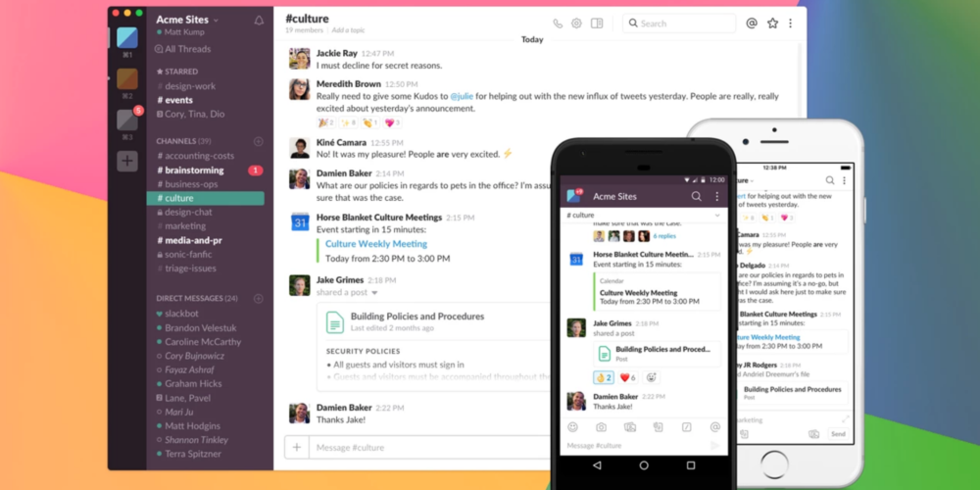Open the media-and-pr channel
Image resolution: width=980 pixels, height=490 pixels.
189,240
